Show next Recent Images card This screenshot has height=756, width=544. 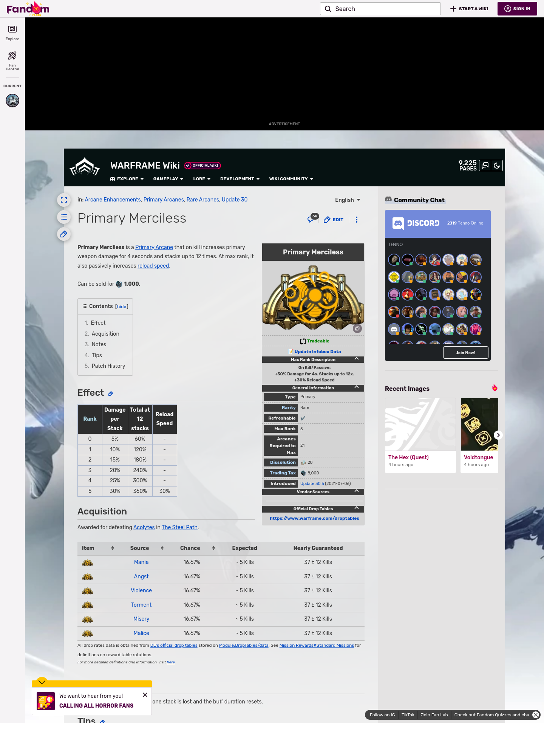pyautogui.click(x=498, y=435)
